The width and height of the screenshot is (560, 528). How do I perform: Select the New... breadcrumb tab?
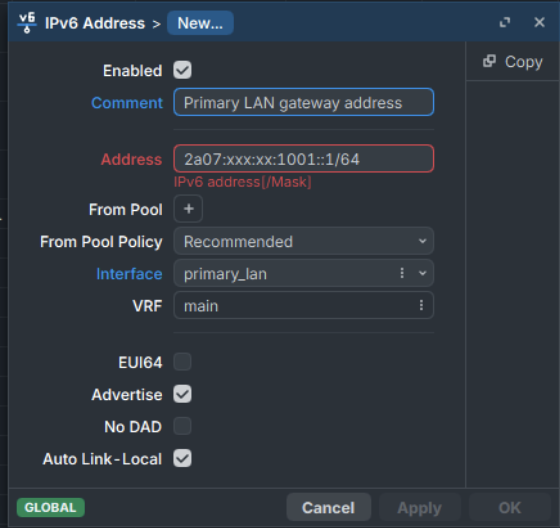[200, 23]
